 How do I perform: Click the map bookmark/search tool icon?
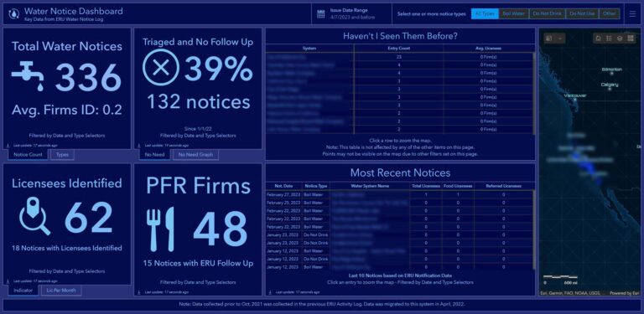(x=549, y=39)
